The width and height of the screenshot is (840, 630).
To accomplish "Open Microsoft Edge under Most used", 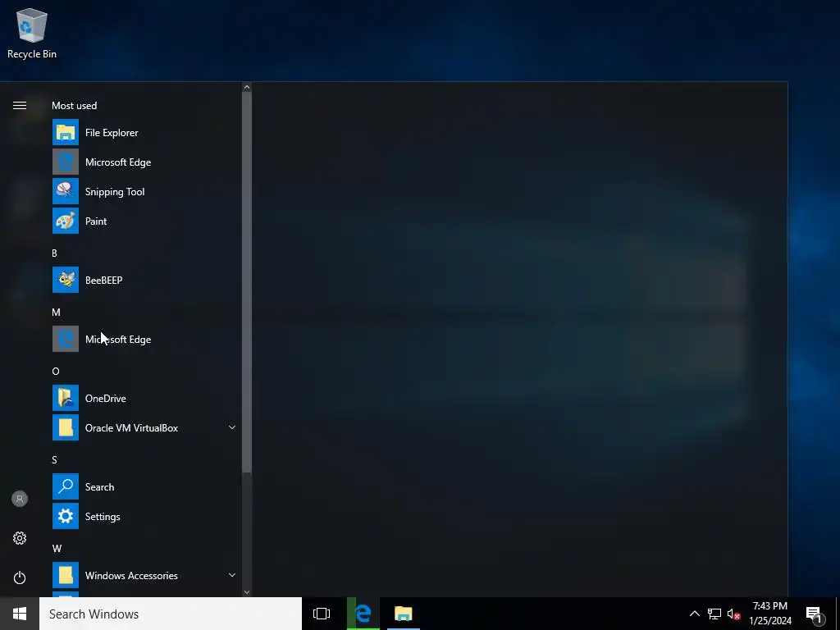I will click(144, 162).
